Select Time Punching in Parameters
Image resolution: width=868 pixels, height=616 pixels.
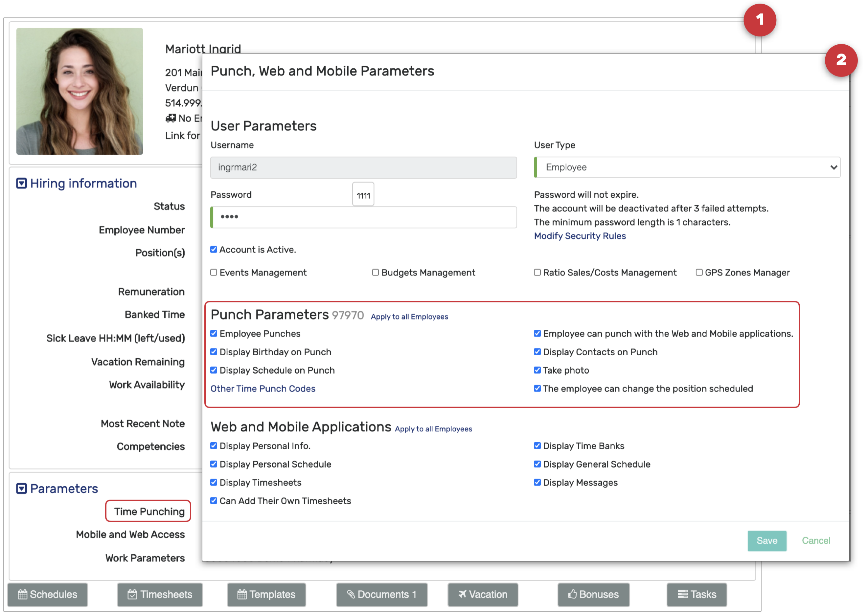coord(149,511)
